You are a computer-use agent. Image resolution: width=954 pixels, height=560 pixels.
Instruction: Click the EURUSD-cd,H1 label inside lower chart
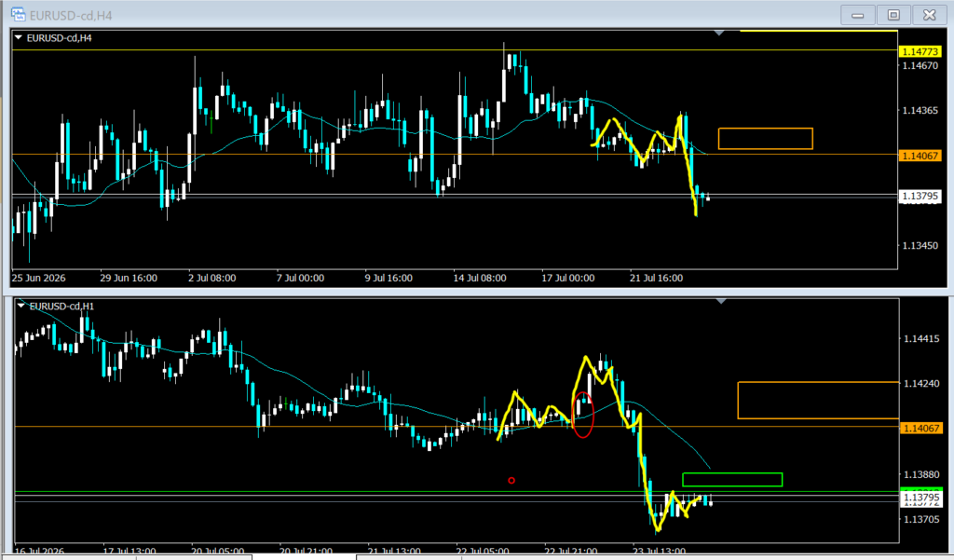pos(62,307)
